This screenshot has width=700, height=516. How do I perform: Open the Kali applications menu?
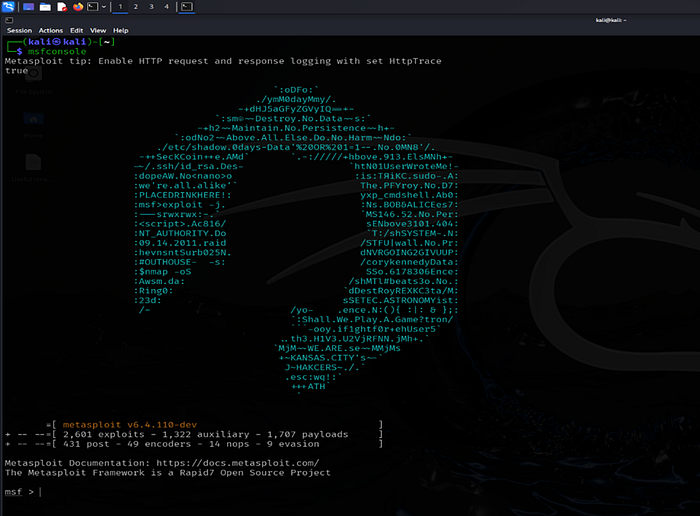point(8,7)
